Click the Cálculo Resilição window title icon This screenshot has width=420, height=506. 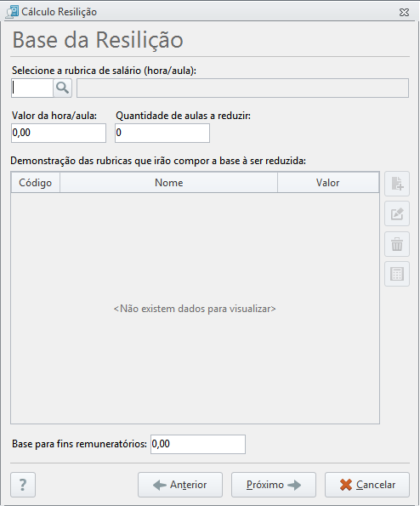[x=13, y=12]
